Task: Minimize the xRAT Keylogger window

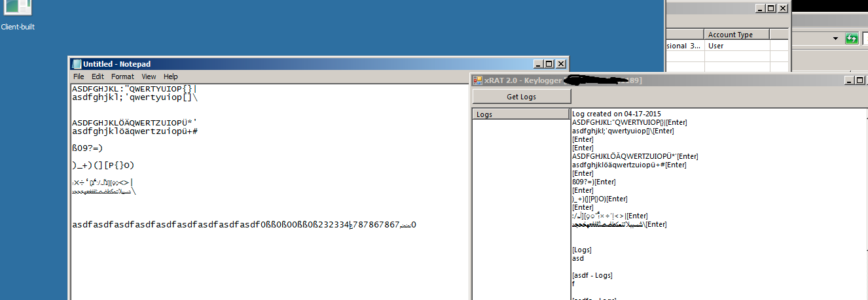Action: pos(850,80)
